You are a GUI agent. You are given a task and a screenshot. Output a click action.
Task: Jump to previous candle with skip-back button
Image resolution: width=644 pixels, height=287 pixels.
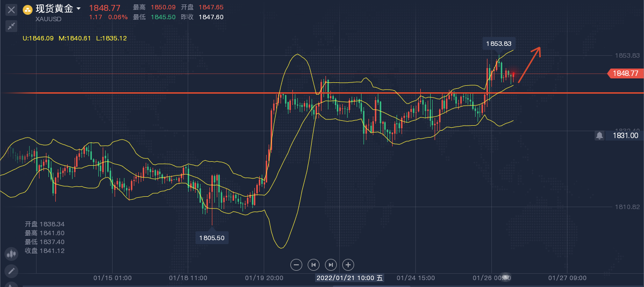click(x=314, y=265)
